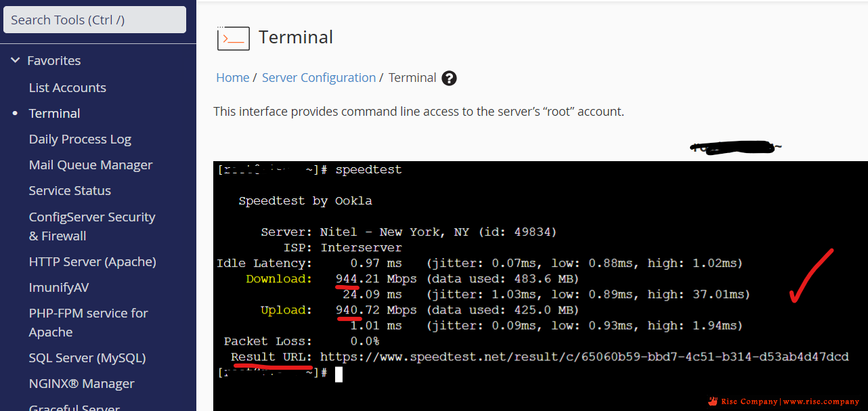Screen dimensions: 868x411
Task: Click the 'data used: 425.0 MB' text
Action: 503,310
